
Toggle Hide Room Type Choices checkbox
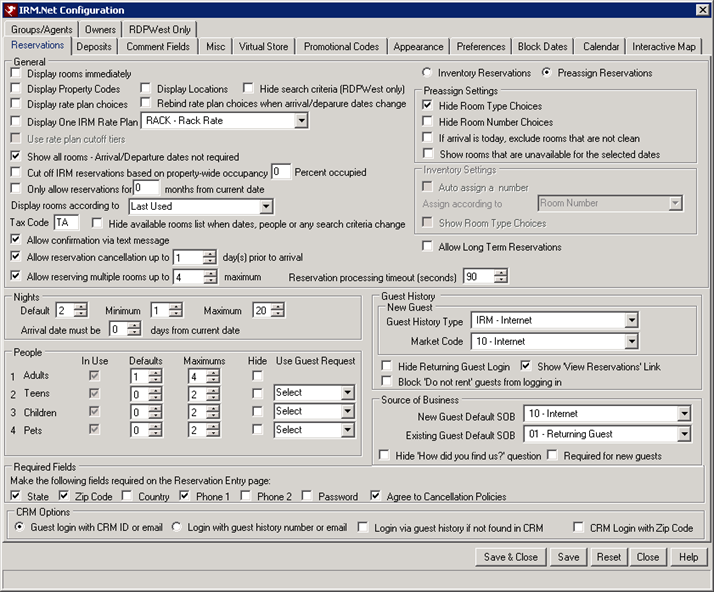[427, 105]
